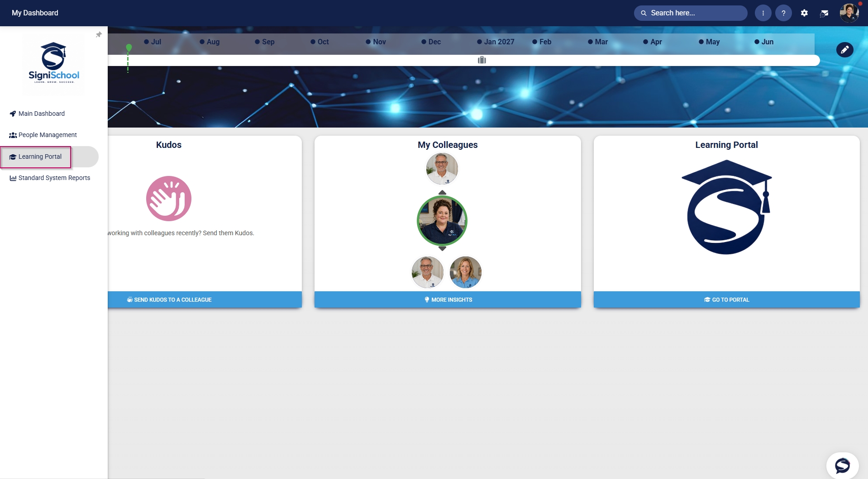Select the Aug timeline marker
This screenshot has width=868, height=479.
coord(210,42)
